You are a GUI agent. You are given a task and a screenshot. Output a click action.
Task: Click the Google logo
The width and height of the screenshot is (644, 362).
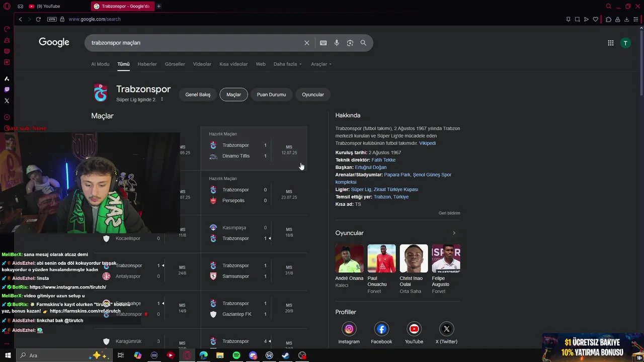(x=54, y=43)
